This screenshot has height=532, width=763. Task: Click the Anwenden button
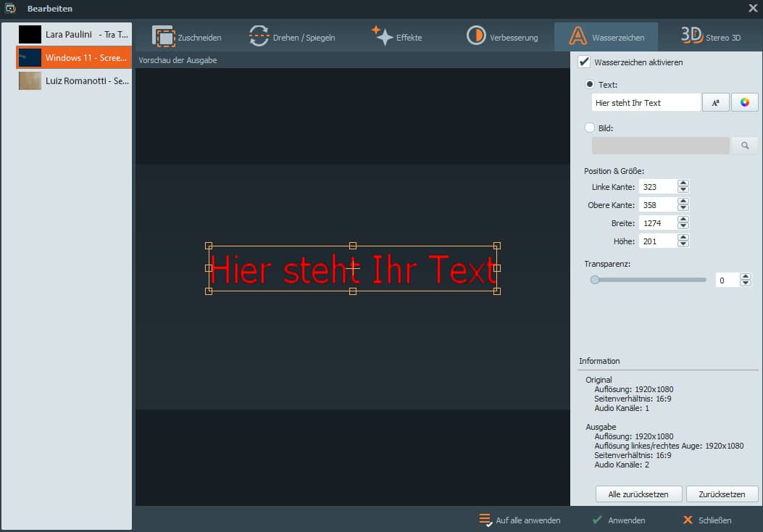tap(619, 520)
